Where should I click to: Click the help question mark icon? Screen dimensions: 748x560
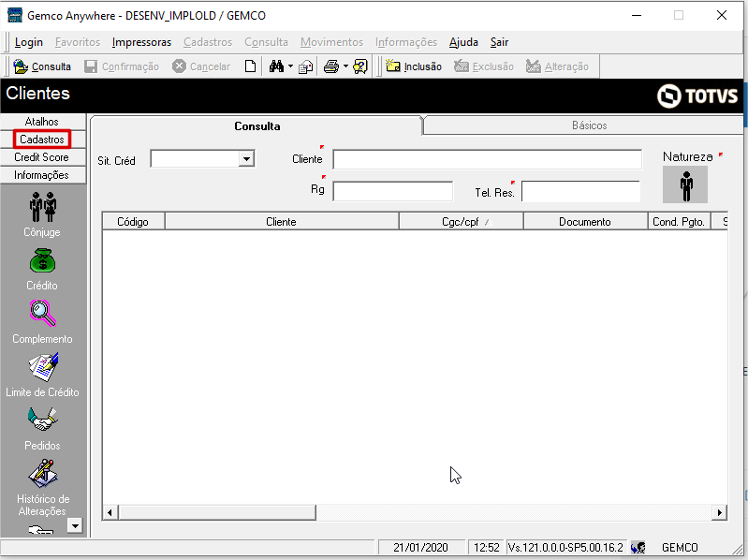point(360,66)
